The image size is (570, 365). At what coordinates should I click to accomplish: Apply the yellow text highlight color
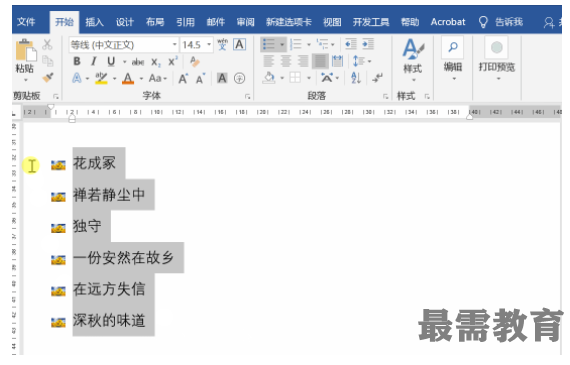[x=101, y=78]
